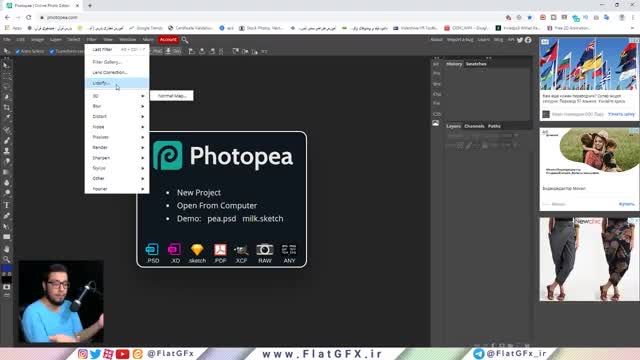Select the Move tool in the left toolbar
The height and width of the screenshot is (360, 640).
click(x=7, y=65)
